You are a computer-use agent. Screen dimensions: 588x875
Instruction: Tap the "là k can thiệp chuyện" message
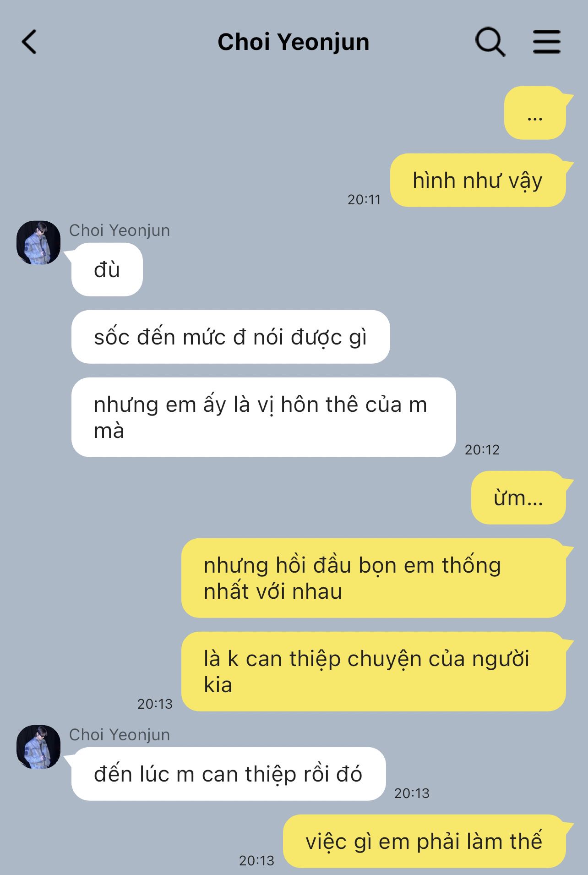[373, 672]
